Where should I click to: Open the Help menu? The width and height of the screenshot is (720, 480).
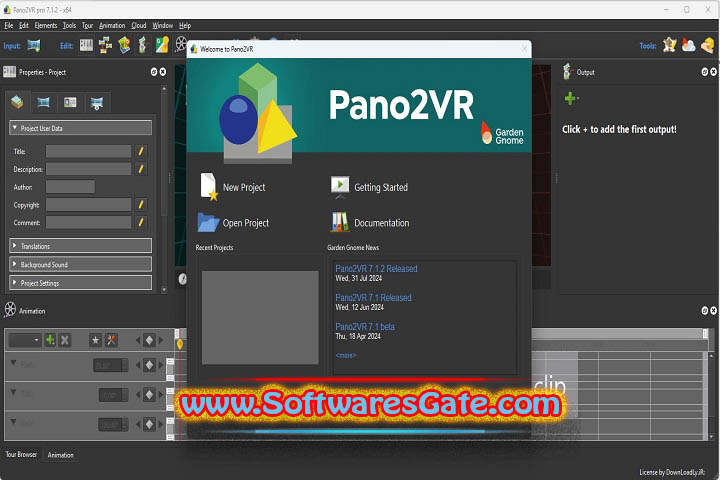(x=185, y=26)
